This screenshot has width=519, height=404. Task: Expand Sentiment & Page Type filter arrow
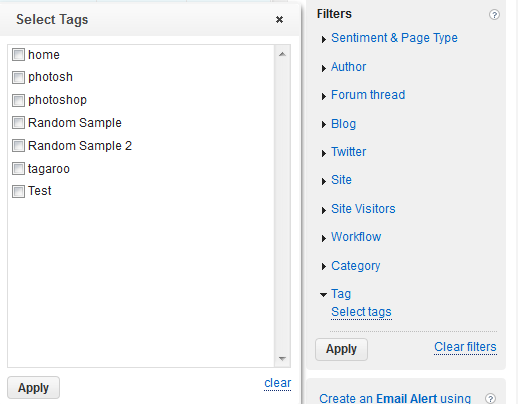[323, 39]
